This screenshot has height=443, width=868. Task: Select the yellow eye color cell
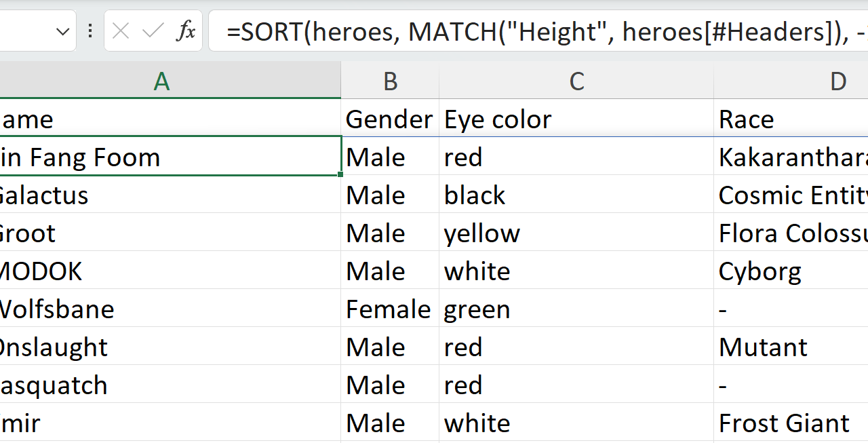(x=576, y=233)
